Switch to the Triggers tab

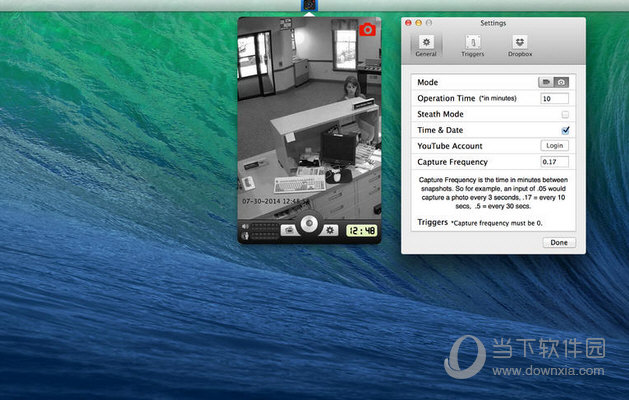tap(473, 46)
